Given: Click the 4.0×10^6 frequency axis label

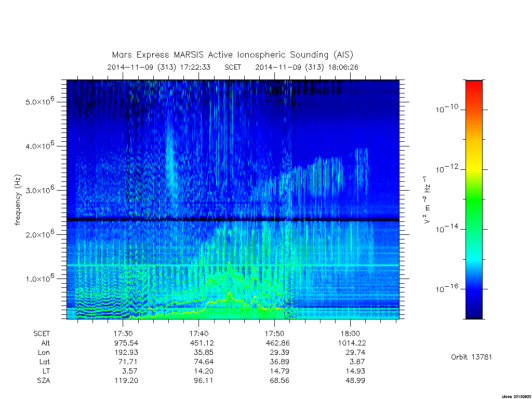Looking at the screenshot, I should click(39, 145).
